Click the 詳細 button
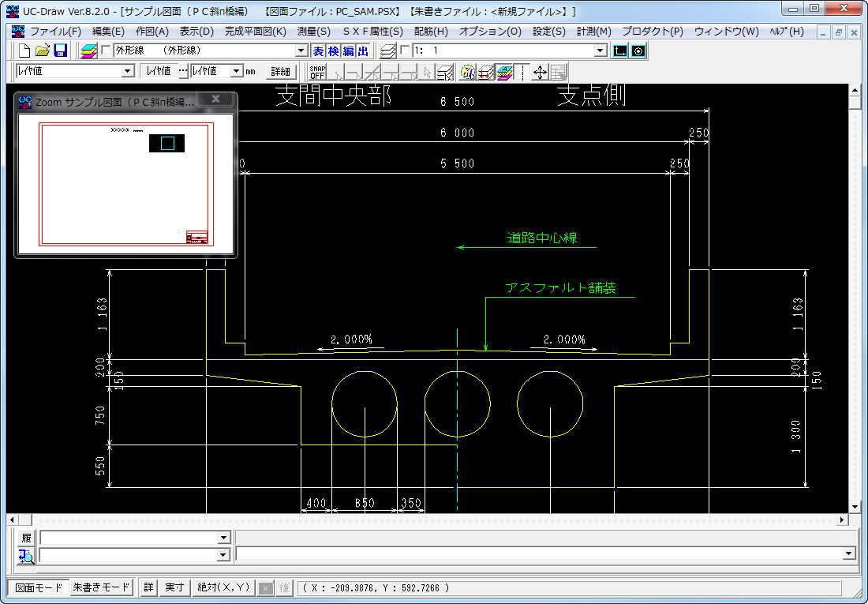Screen dimensions: 868x604 tap(280, 71)
